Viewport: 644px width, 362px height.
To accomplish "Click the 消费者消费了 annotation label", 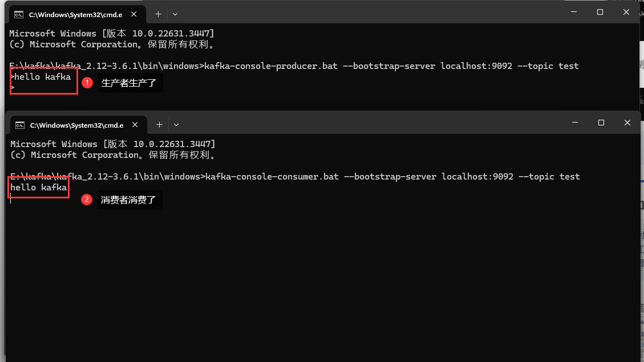I will (129, 200).
